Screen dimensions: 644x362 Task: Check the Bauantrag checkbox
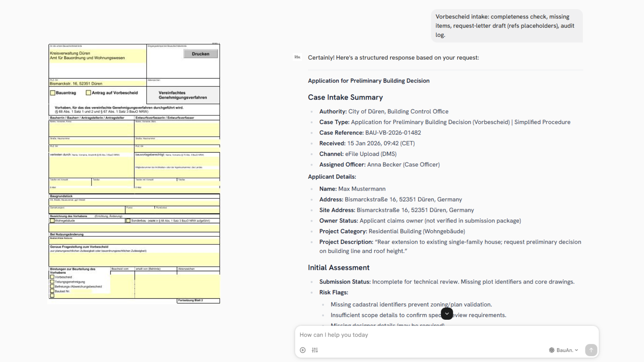[x=53, y=93]
